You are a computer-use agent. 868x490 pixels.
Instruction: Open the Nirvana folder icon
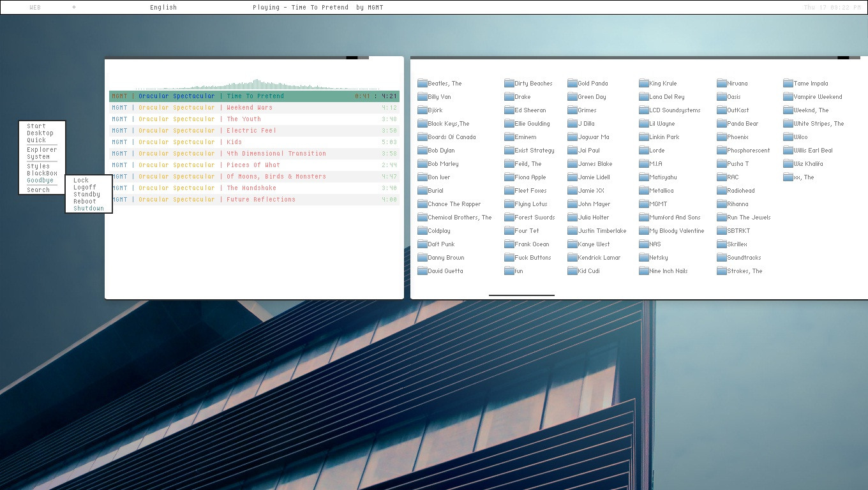point(722,84)
